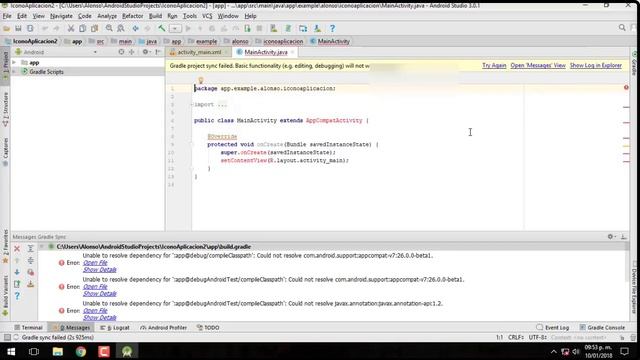Hide the Project panel with its hide icon
Screen dimensions: 640x360
(158, 52)
